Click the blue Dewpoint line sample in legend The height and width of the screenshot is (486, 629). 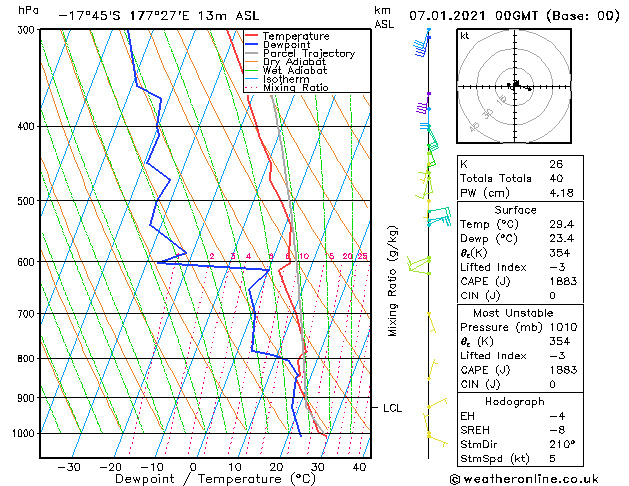[x=251, y=45]
